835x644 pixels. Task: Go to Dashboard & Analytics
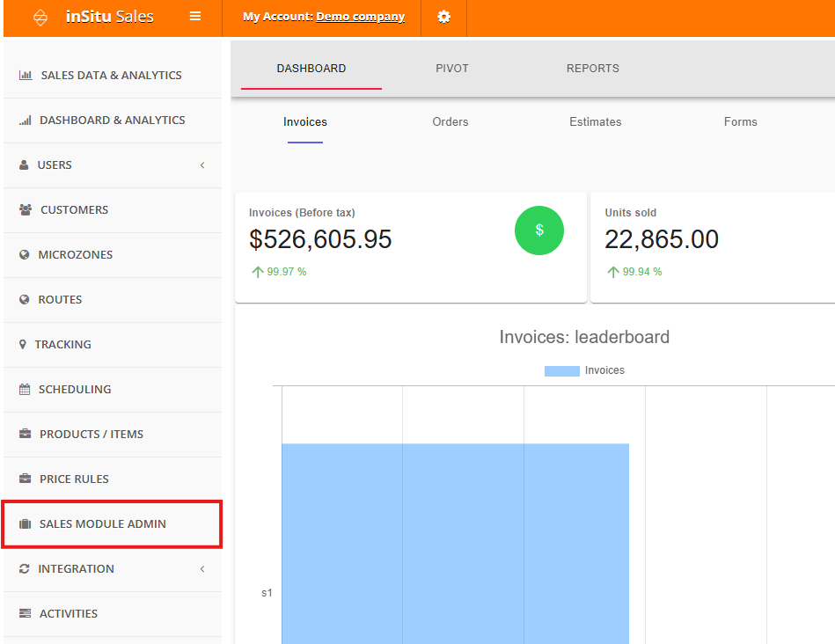113,121
